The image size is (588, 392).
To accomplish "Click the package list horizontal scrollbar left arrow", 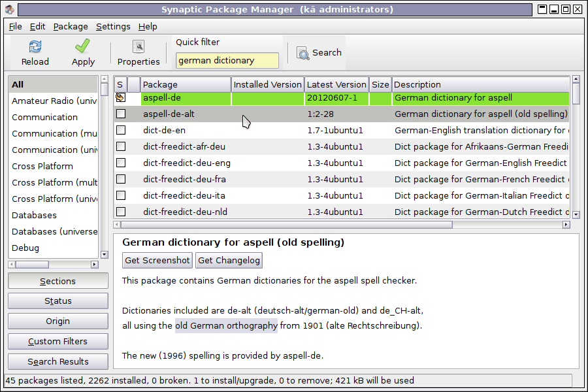I will [117, 224].
